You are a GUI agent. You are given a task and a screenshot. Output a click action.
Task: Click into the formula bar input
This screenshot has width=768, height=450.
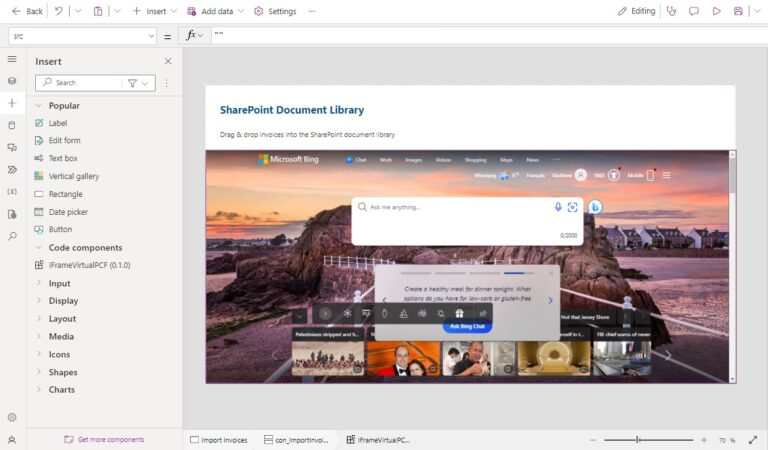(x=489, y=35)
